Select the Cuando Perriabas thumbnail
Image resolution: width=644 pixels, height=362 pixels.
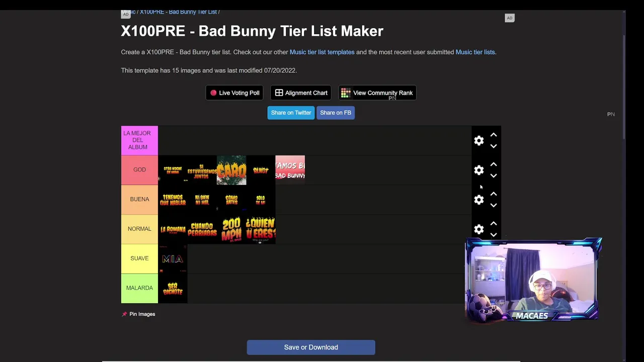pyautogui.click(x=202, y=229)
